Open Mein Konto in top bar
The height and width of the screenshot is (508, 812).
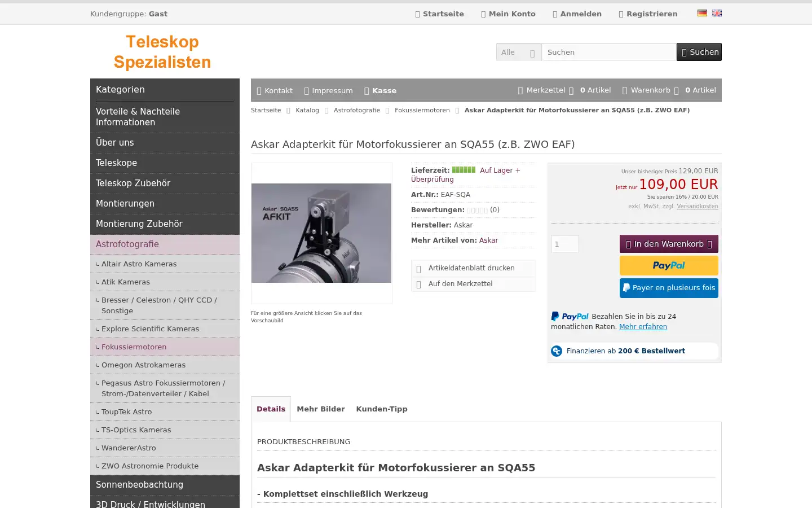(x=508, y=14)
